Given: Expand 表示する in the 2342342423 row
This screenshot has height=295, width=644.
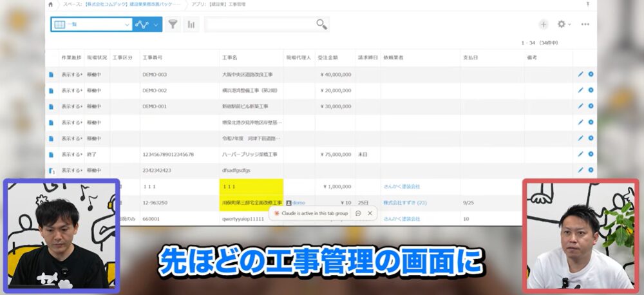Looking at the screenshot, I should (x=71, y=170).
